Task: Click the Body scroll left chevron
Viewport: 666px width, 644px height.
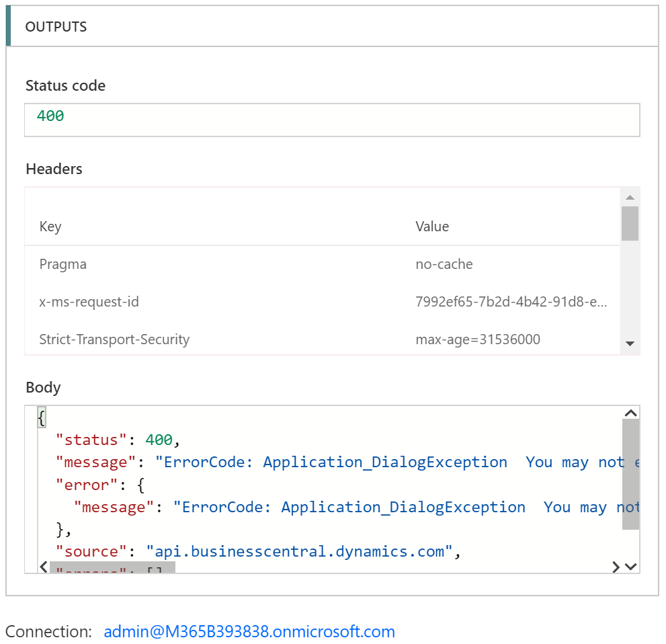Action: tap(43, 567)
